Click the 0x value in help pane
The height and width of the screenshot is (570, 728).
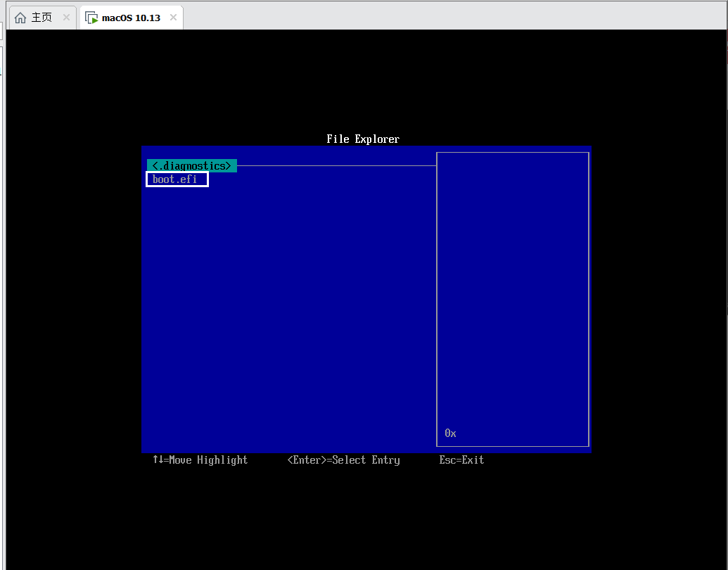450,433
